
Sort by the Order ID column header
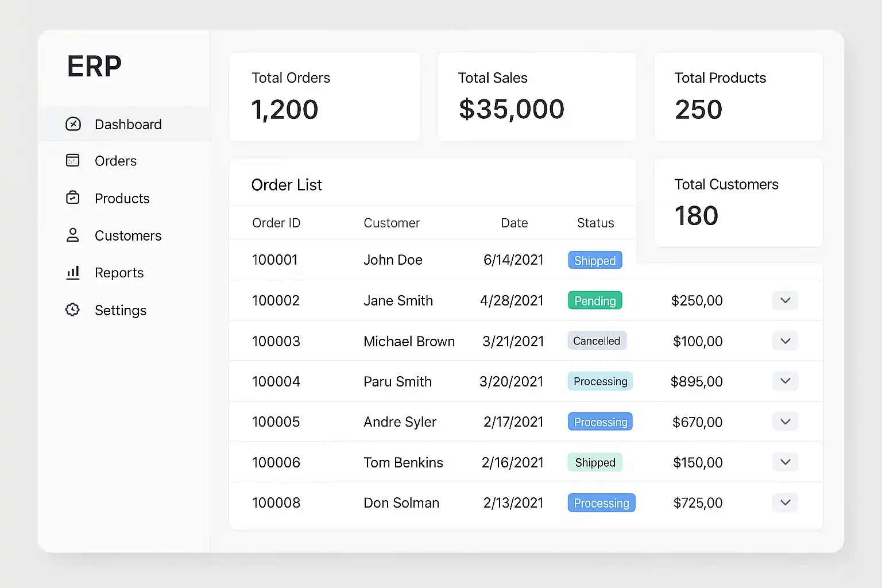276,223
